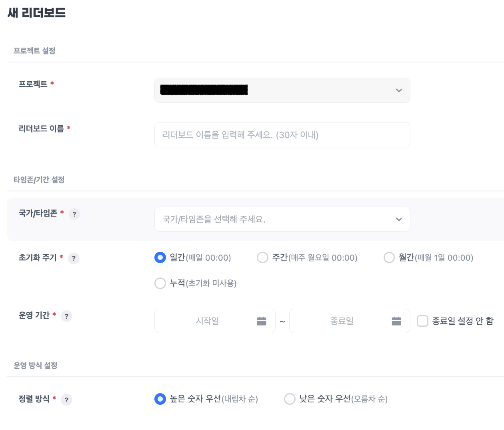
Task: Select 주간 weekly reset radio option
Action: tap(262, 257)
